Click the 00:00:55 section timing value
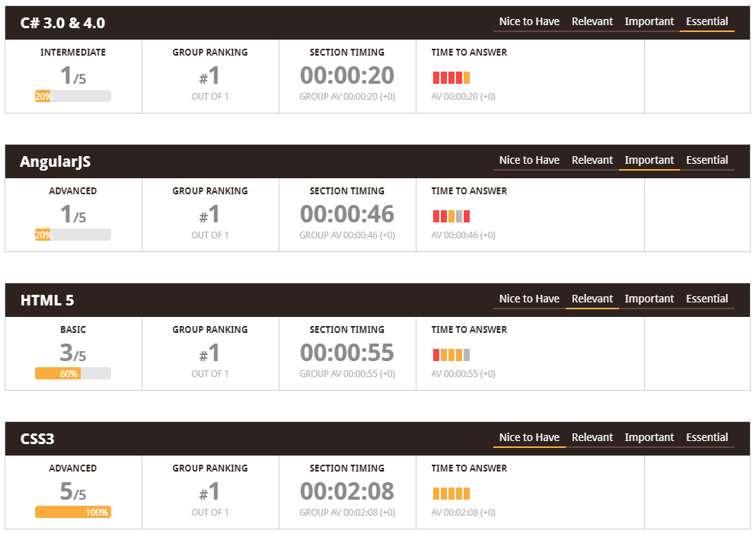 (347, 353)
